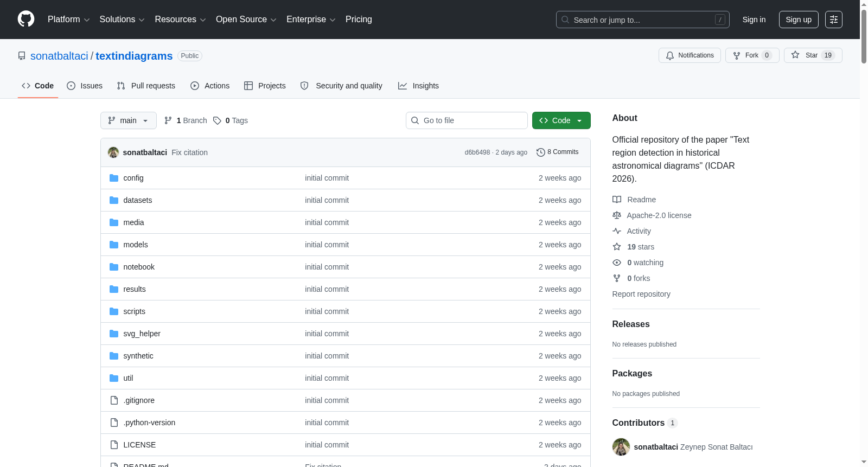This screenshot has width=868, height=467.
Task: Switch to the Security and quality tab
Action: pyautogui.click(x=341, y=86)
